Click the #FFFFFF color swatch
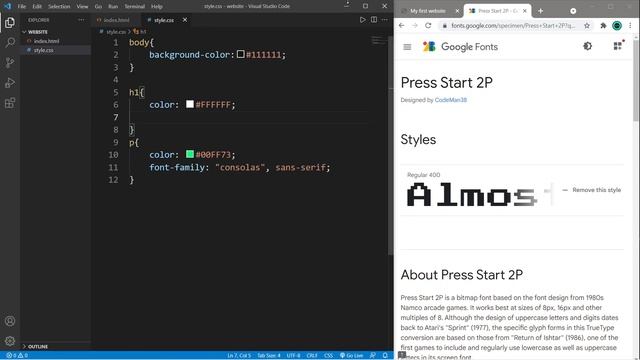Image resolution: width=640 pixels, height=360 pixels. (x=190, y=104)
